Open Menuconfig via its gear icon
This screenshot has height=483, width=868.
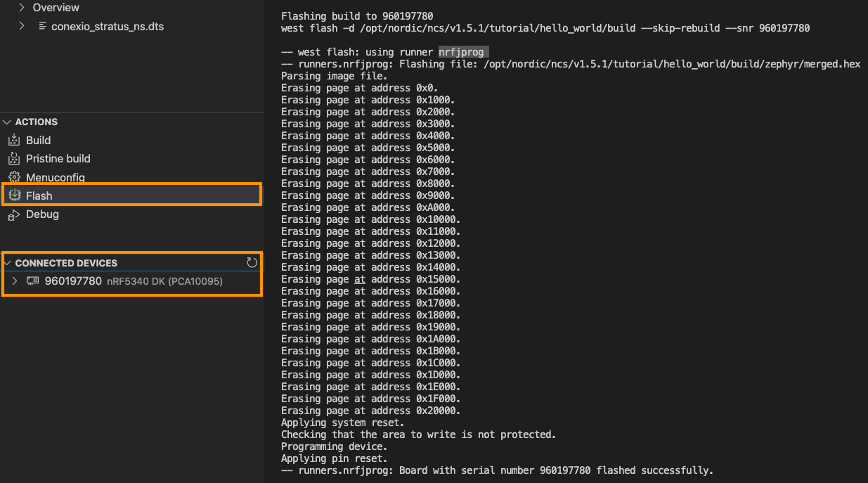(13, 177)
